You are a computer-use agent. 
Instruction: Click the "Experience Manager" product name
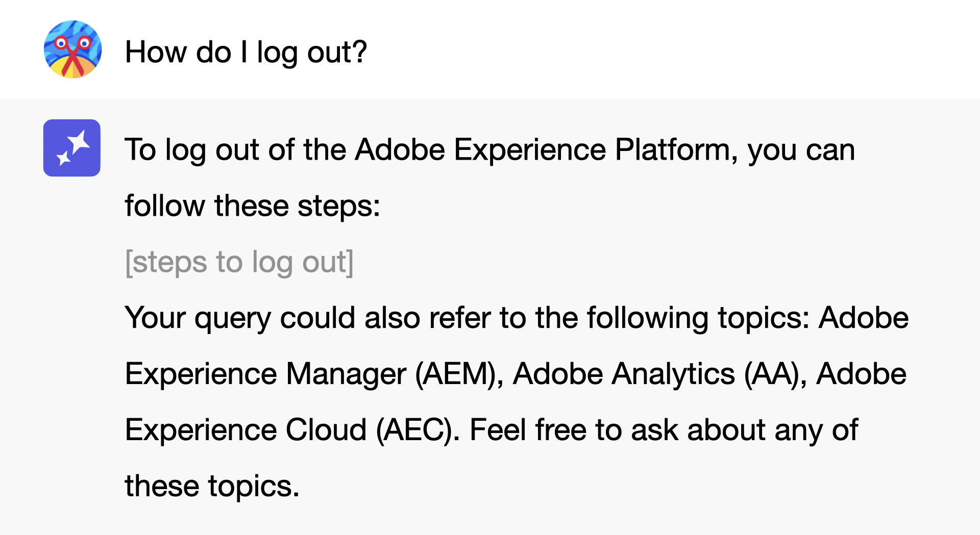[x=265, y=374]
